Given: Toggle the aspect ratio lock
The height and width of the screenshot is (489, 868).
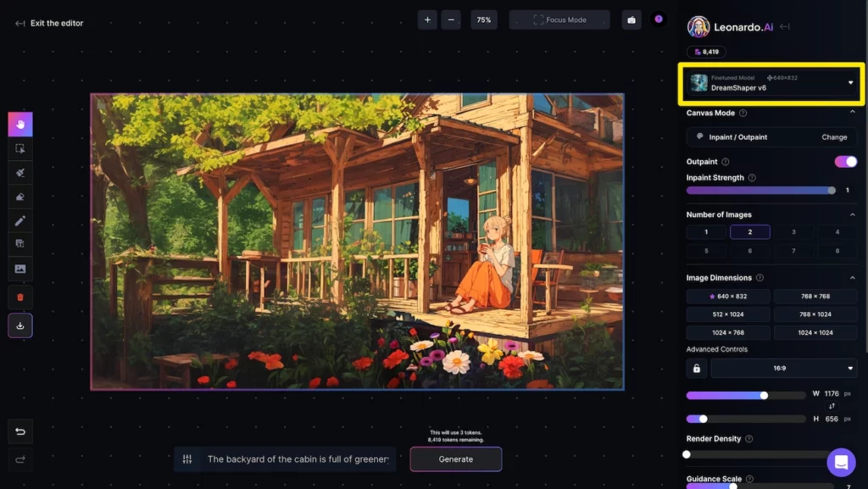Looking at the screenshot, I should click(x=697, y=369).
